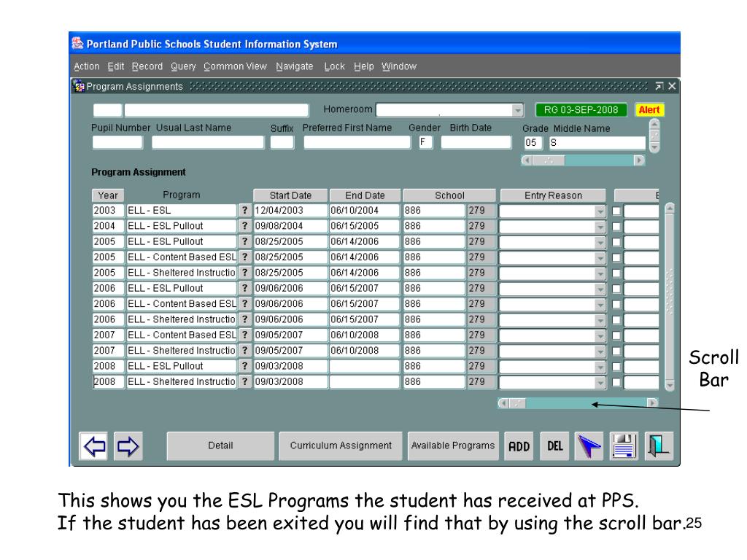Tick checkbox for 2006 ELL - ESL Pullout row
The width and height of the screenshot is (747, 560).
tap(616, 289)
